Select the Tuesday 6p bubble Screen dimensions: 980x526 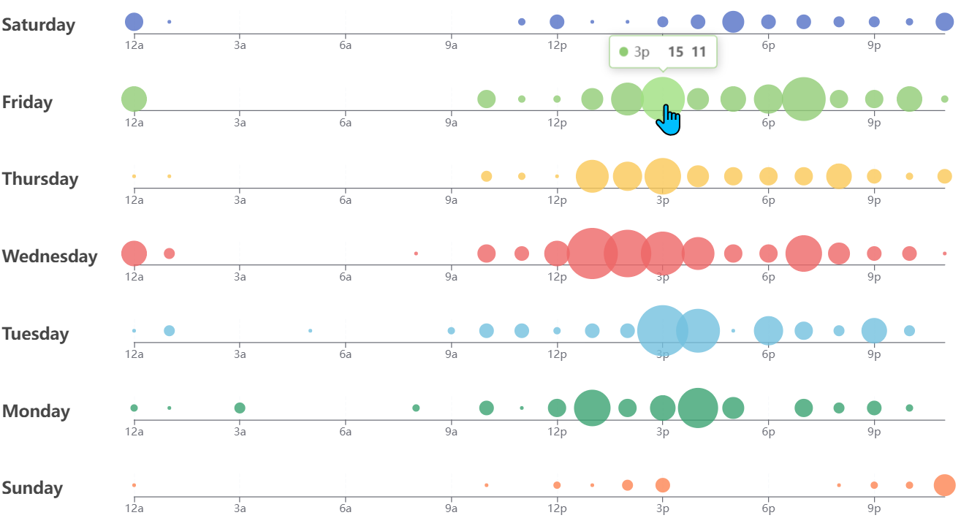768,331
